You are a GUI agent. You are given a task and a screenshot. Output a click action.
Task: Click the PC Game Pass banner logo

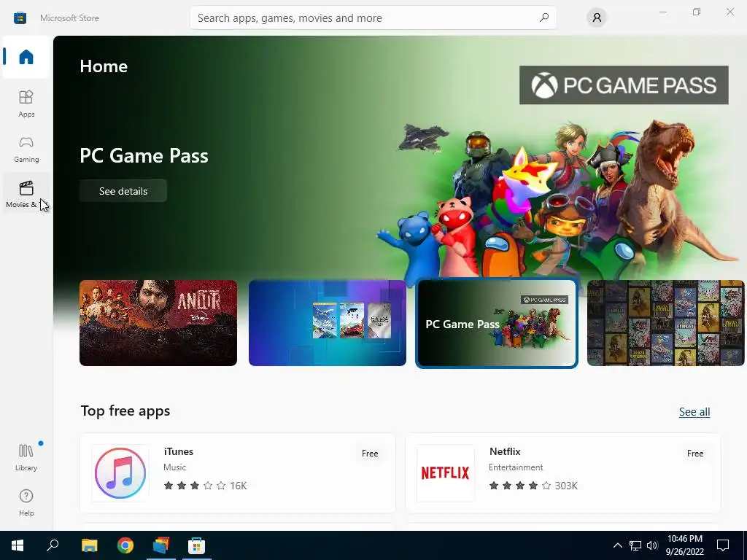point(624,85)
